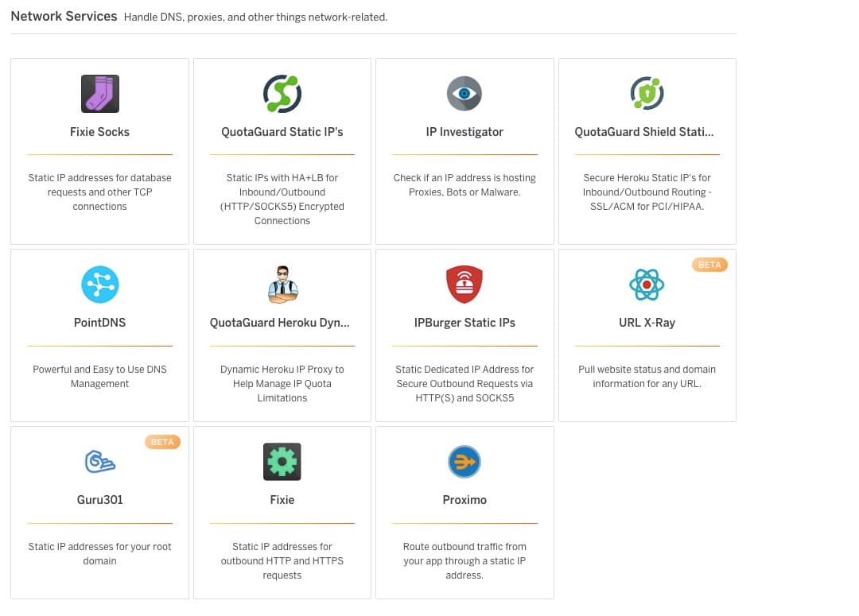859x616 pixels.
Task: Click the QuotaGuard Shield description text
Action: pyautogui.click(x=647, y=192)
